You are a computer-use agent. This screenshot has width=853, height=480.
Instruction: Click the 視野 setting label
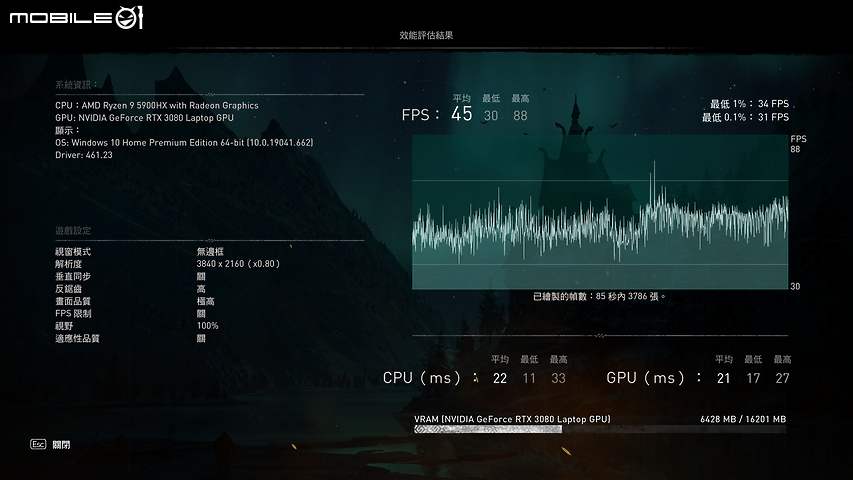coord(64,326)
